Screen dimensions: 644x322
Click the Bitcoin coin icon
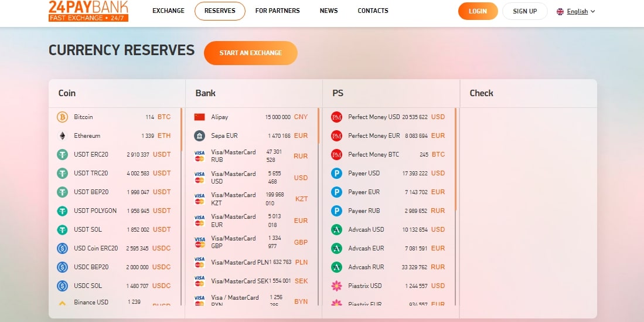[63, 117]
